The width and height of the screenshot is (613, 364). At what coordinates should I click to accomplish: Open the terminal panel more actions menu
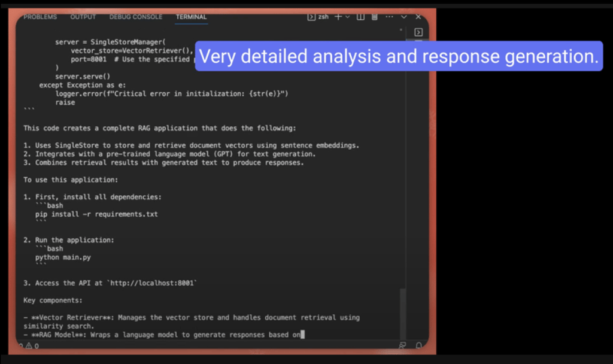(x=389, y=17)
